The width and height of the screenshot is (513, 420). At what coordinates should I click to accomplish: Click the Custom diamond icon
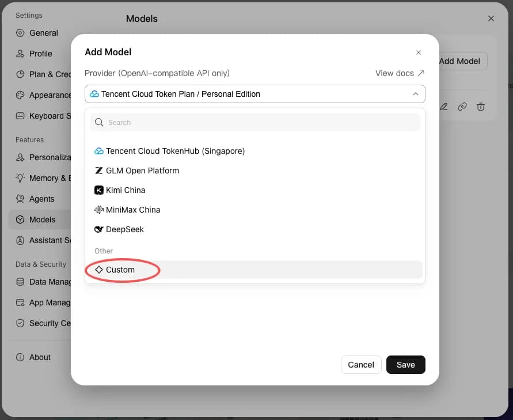(x=99, y=270)
